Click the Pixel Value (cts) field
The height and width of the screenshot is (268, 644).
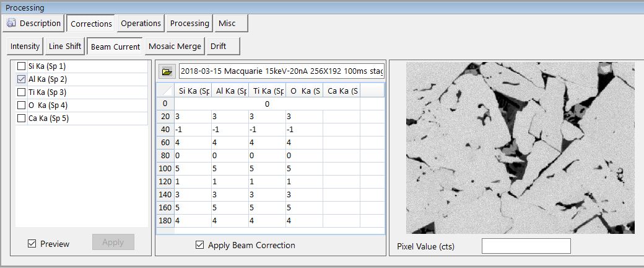click(526, 246)
